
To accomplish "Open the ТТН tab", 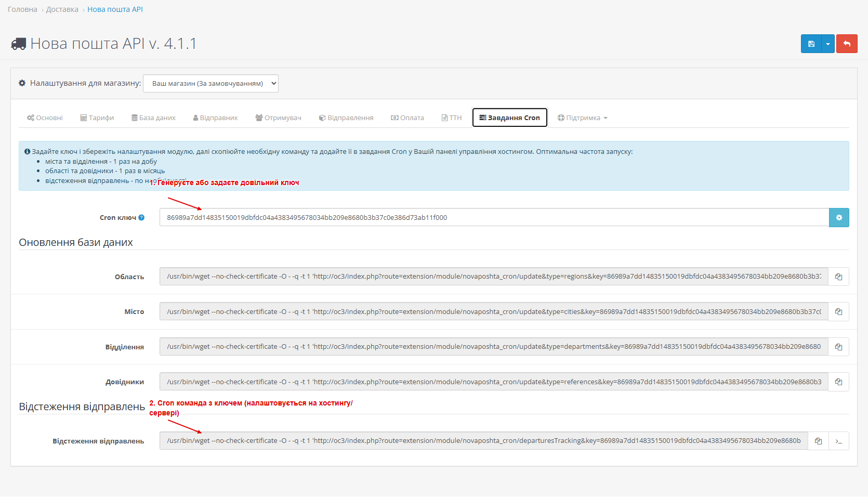I will (452, 117).
